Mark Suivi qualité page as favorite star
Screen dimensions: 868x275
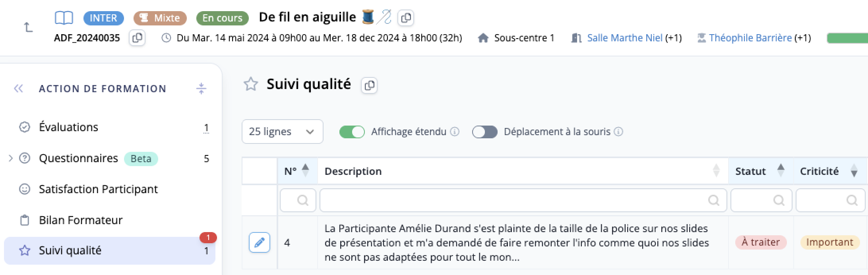click(251, 84)
